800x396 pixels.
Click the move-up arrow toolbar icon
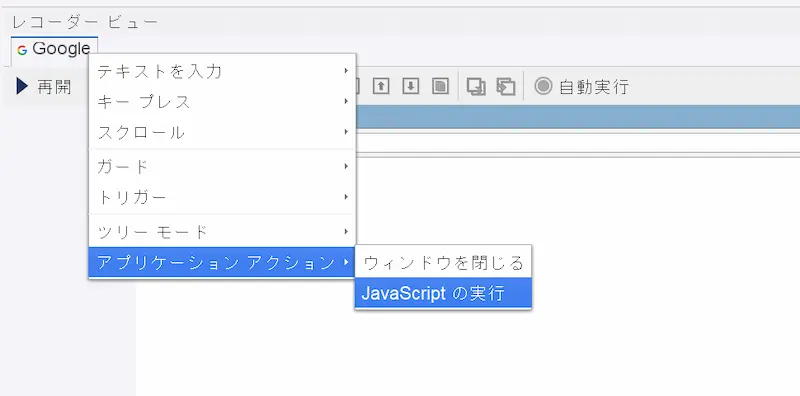click(x=381, y=86)
